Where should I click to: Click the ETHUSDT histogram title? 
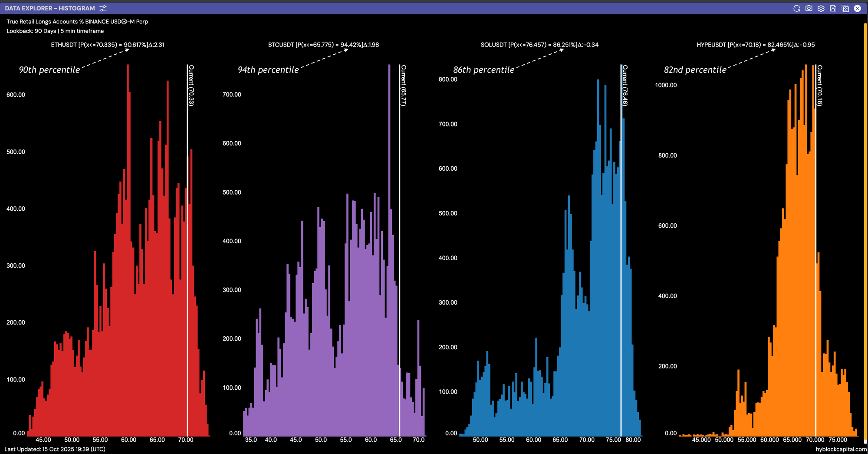point(107,45)
